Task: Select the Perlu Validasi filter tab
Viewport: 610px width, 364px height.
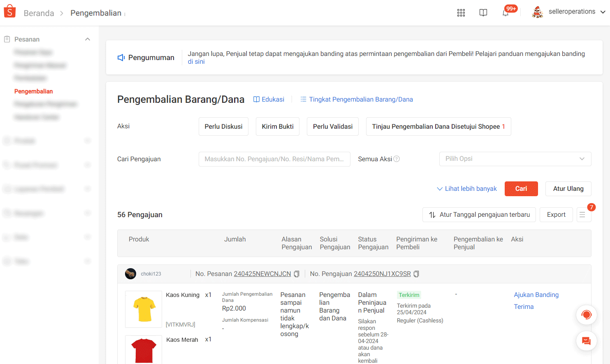Action: (332, 127)
